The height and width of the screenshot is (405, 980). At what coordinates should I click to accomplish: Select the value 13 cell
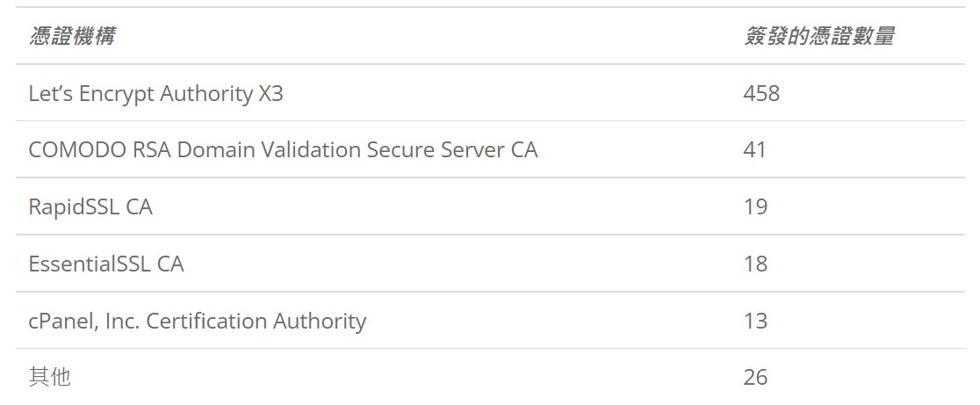(x=755, y=322)
